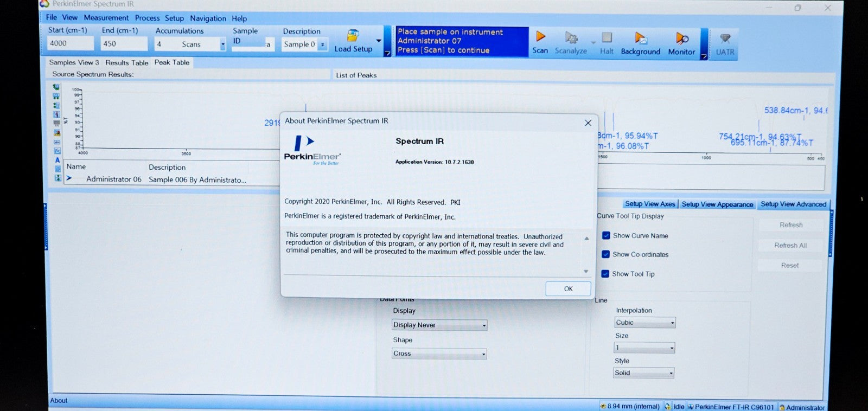The width and height of the screenshot is (868, 411).
Task: Click the Idle status text
Action: coord(679,407)
